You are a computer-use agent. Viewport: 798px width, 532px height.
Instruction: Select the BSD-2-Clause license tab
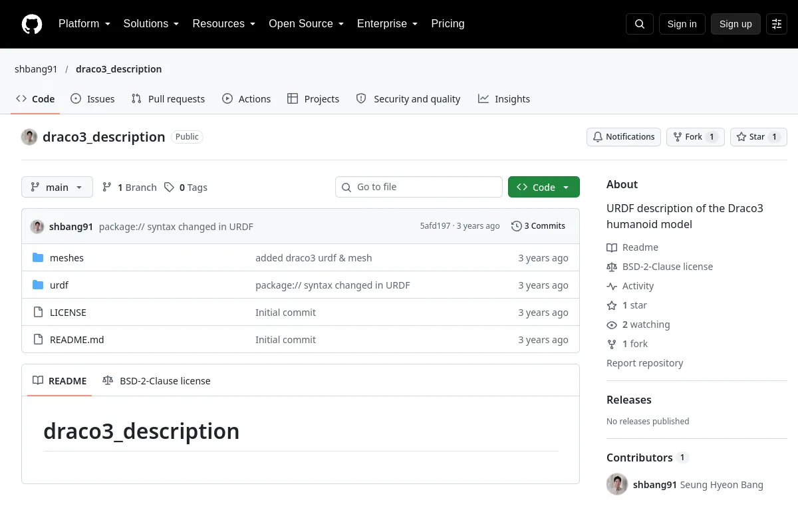coord(156,381)
